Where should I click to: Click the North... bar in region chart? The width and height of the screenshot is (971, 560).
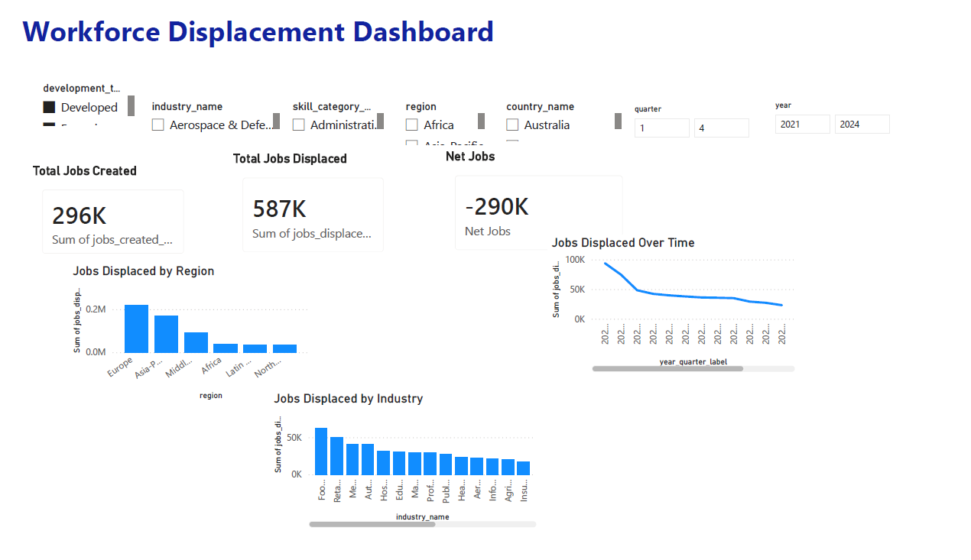285,348
